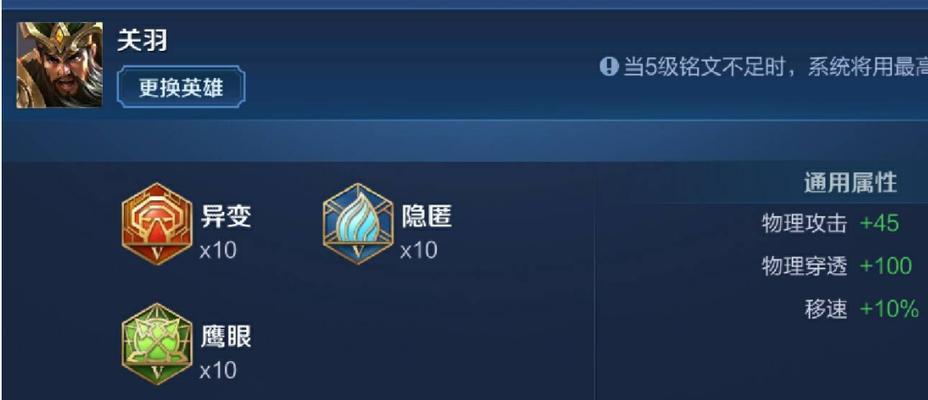Select the 异变 rune name label
This screenshot has height=400, width=928.
coord(226,217)
